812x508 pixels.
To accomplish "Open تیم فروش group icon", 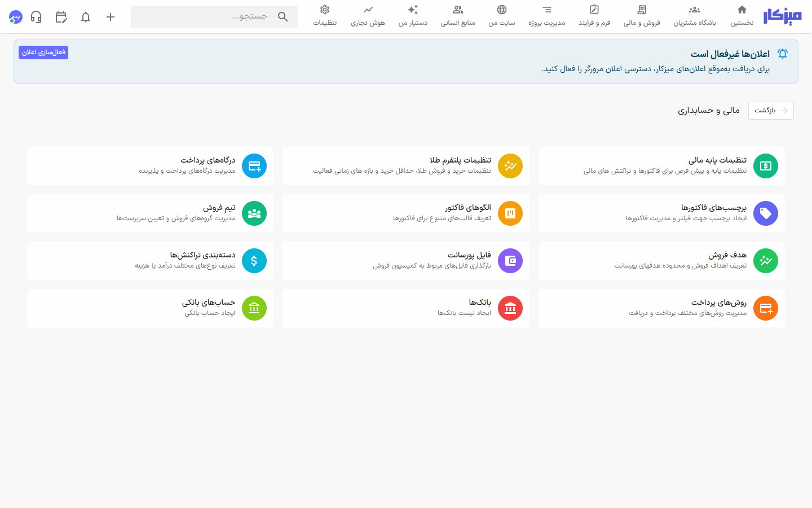I will pos(254,213).
